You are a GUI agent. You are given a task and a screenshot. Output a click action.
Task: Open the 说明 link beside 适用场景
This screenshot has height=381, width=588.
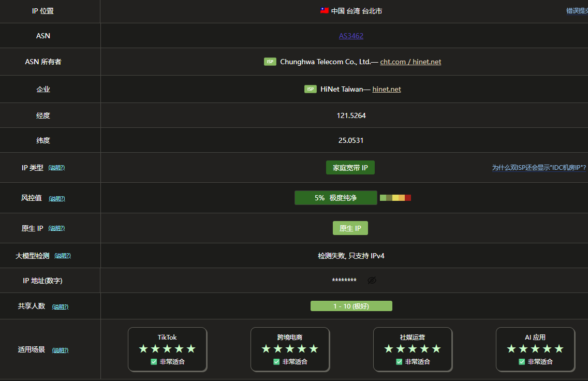[60, 350]
